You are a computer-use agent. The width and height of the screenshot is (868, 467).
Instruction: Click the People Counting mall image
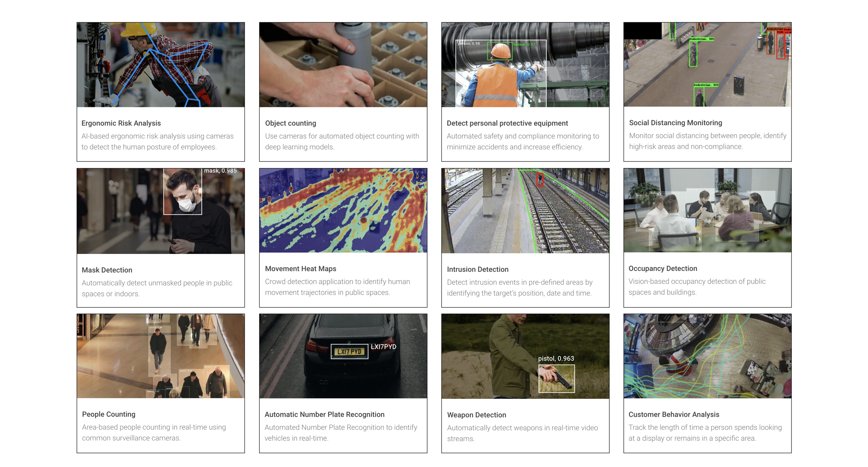click(161, 356)
